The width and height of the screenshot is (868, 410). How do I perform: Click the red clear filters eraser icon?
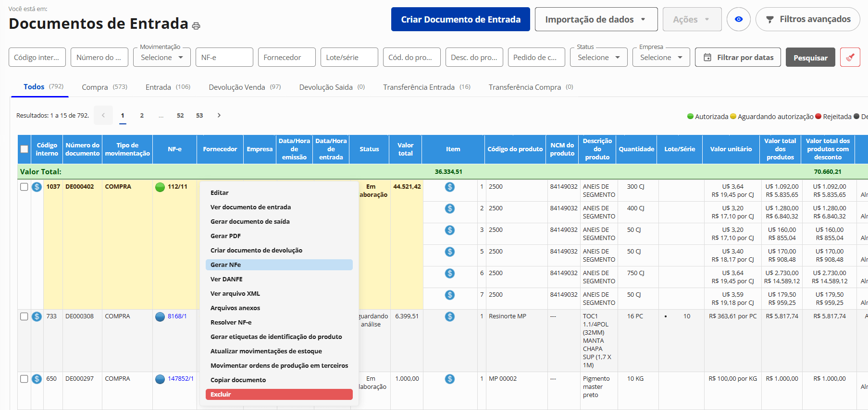pos(850,58)
